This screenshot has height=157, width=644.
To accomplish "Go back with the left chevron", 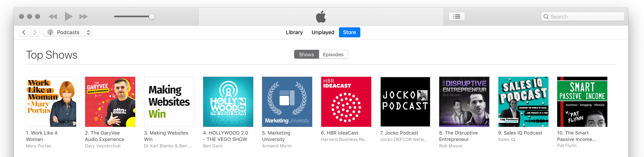I will click(24, 32).
